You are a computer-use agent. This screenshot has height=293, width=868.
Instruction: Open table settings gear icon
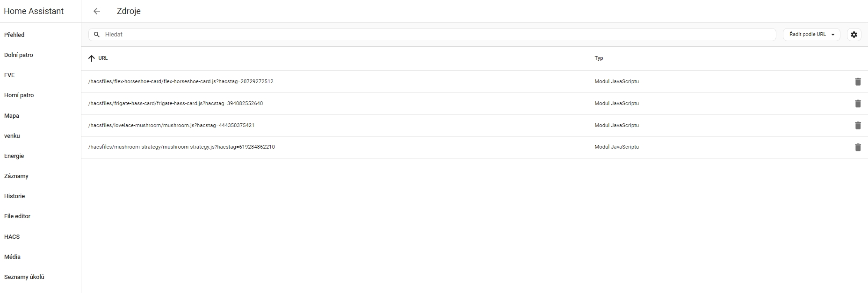pyautogui.click(x=854, y=35)
